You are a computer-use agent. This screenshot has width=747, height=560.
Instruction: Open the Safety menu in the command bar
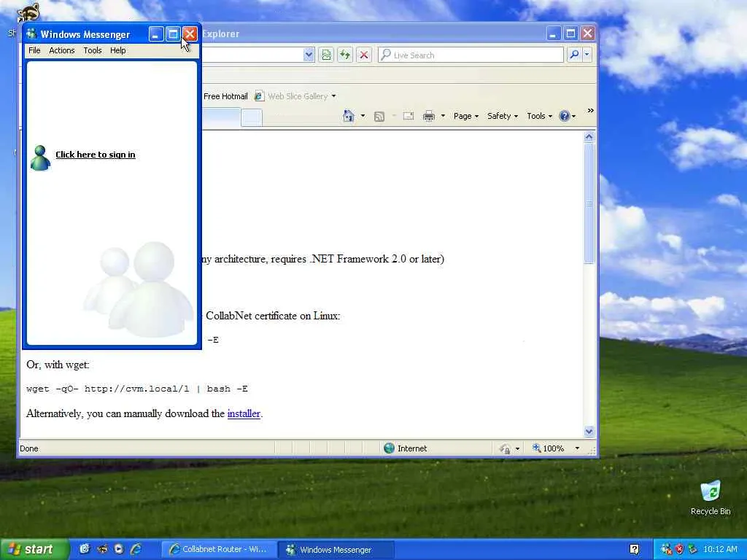[x=502, y=116]
